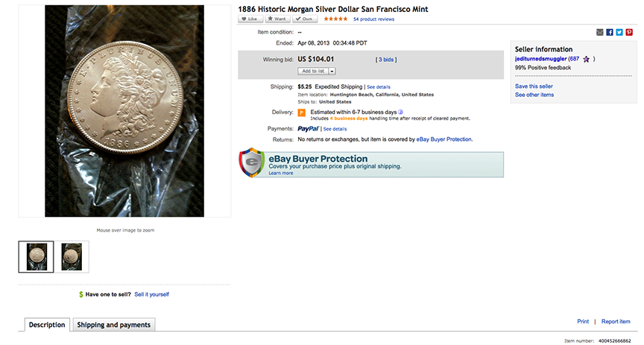Expand the Add to list dropdown arrow

pos(332,72)
